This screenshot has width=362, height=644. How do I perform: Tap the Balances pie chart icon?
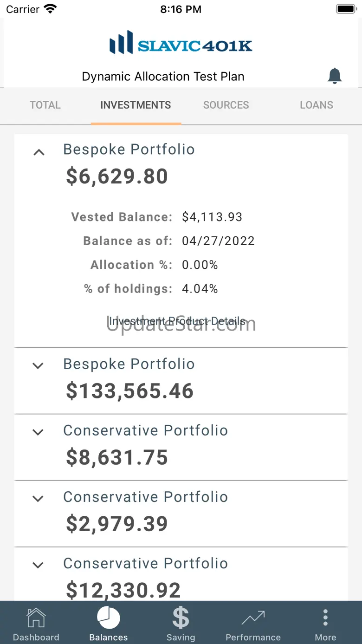(109, 618)
